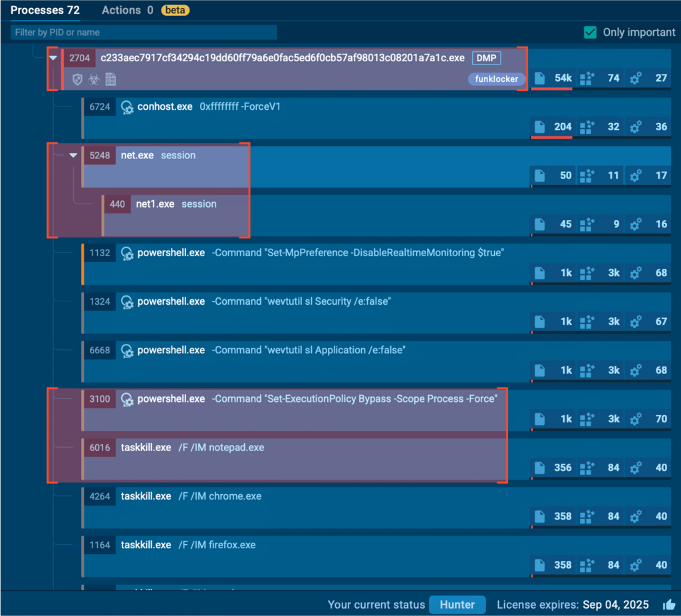This screenshot has width=681, height=616.
Task: Click PID 1132 label
Action: tap(100, 252)
